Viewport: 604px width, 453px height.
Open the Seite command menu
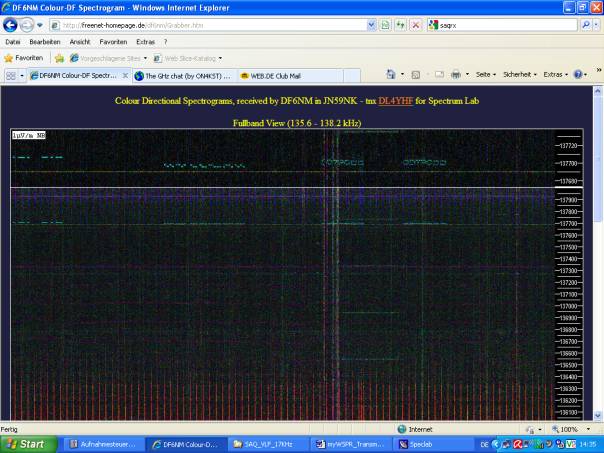tap(485, 74)
